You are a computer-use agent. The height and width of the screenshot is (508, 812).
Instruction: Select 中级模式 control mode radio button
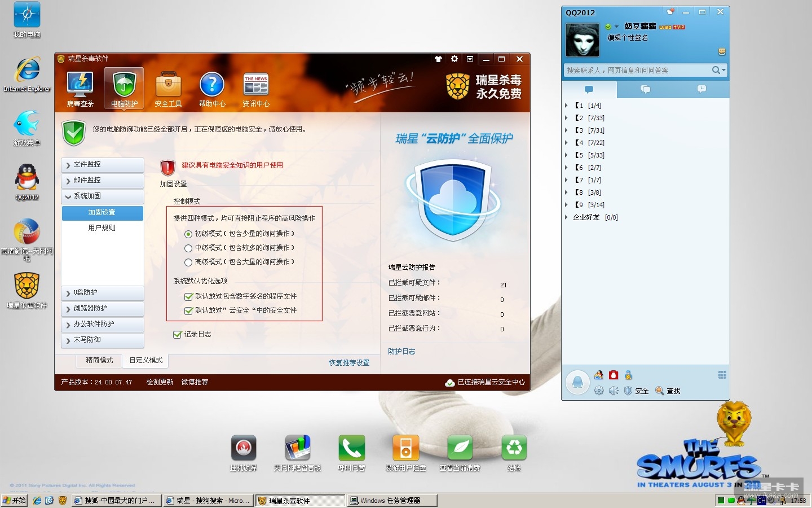[x=188, y=248]
